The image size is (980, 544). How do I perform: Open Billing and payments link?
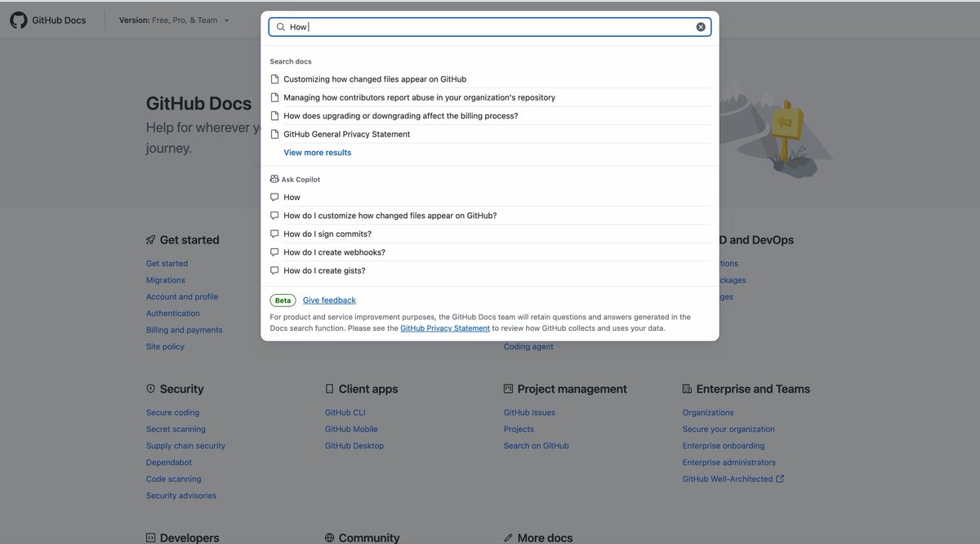pos(185,330)
